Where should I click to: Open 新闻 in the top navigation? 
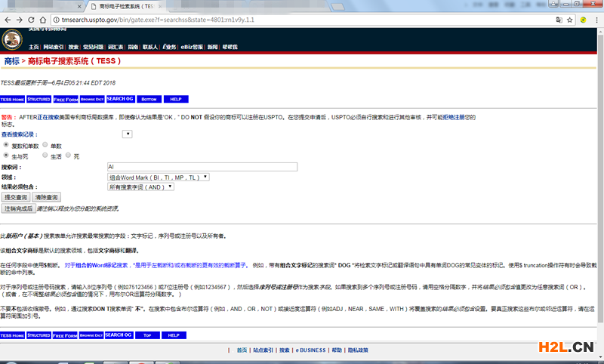tap(213, 47)
